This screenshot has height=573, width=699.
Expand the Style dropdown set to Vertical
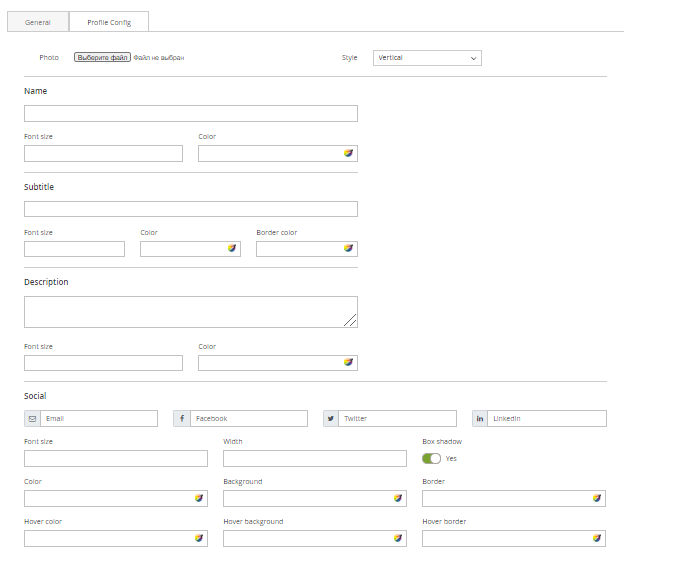[x=427, y=58]
